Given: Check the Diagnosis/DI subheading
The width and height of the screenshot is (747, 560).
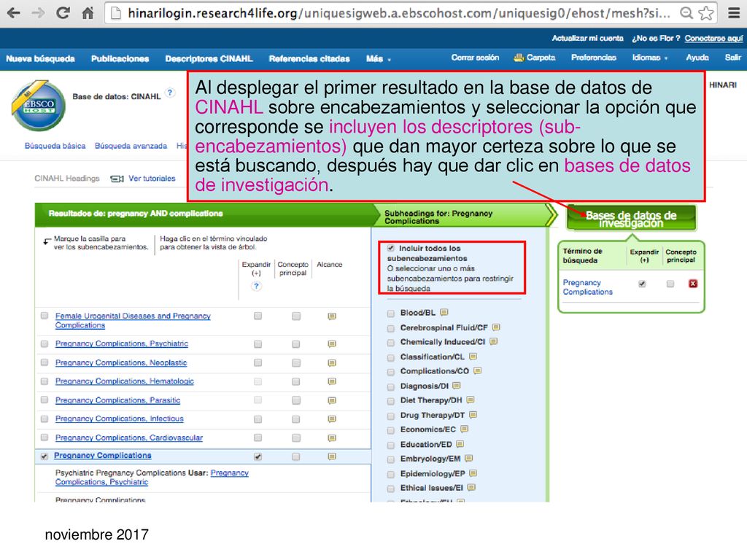Looking at the screenshot, I should point(391,386).
